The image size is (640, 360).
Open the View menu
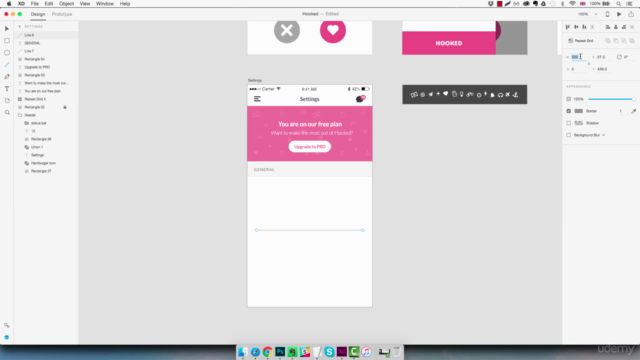(85, 4)
